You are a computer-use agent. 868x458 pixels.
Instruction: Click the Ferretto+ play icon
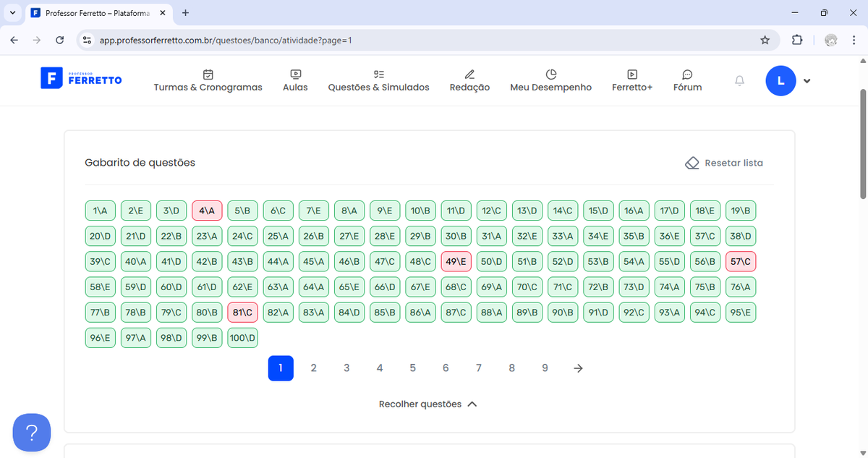632,74
